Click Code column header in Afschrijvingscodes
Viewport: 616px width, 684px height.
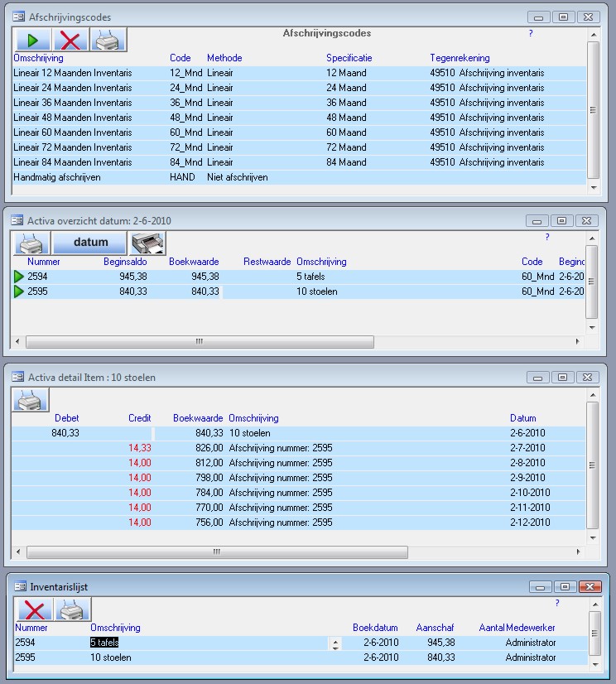[180, 58]
